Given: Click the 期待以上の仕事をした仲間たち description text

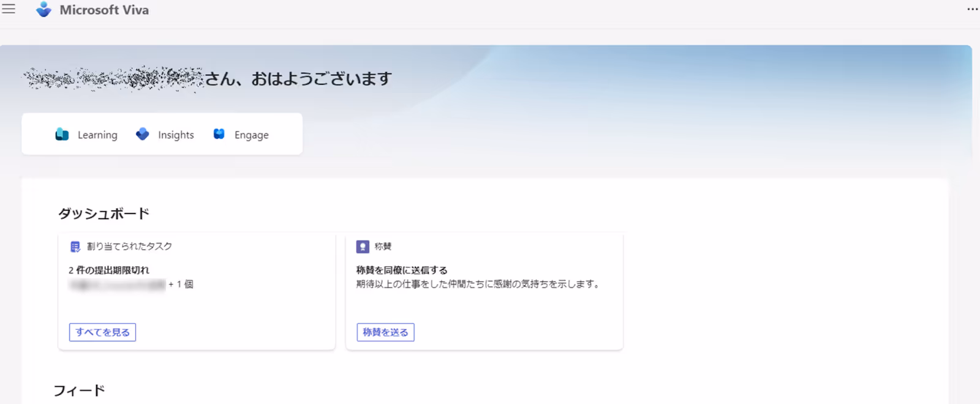Looking at the screenshot, I should coord(479,284).
